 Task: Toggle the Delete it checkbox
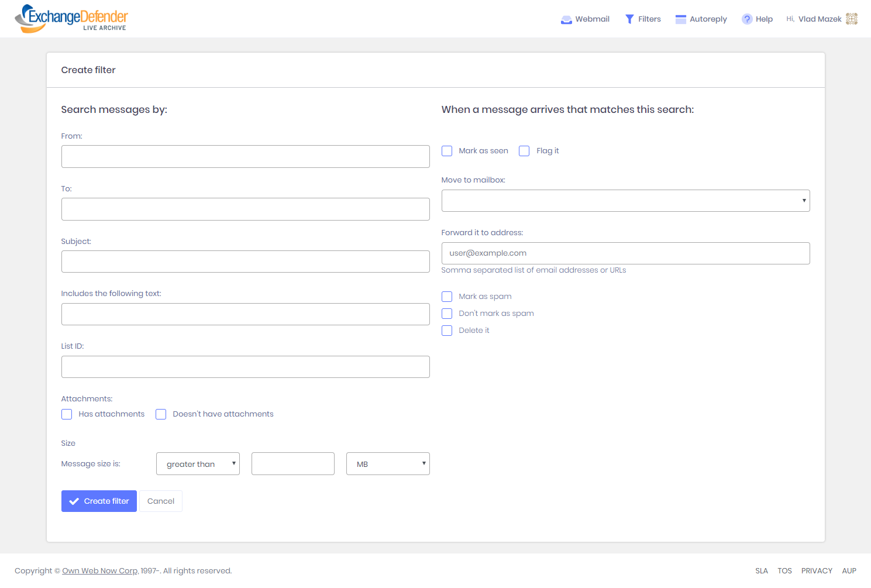[x=447, y=331]
